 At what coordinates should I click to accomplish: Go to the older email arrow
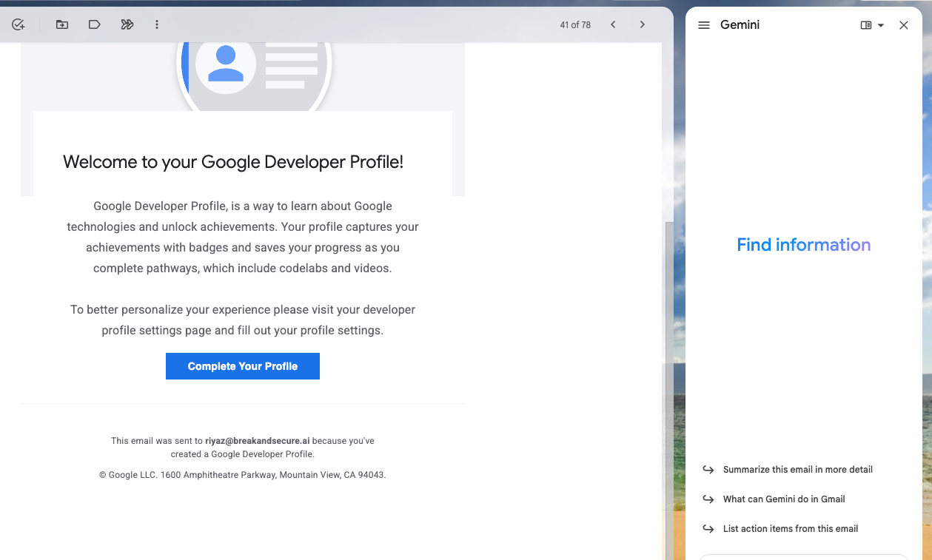click(x=642, y=24)
